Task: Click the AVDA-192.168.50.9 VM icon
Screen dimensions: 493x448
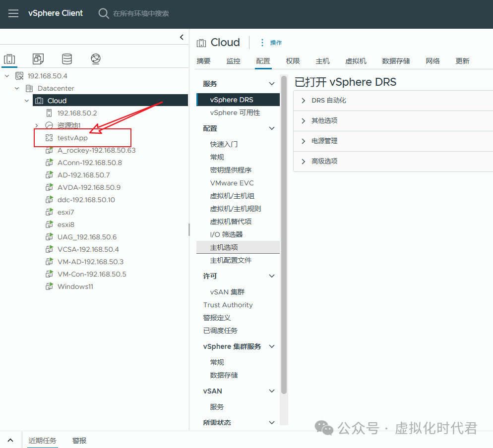Action: (x=50, y=187)
